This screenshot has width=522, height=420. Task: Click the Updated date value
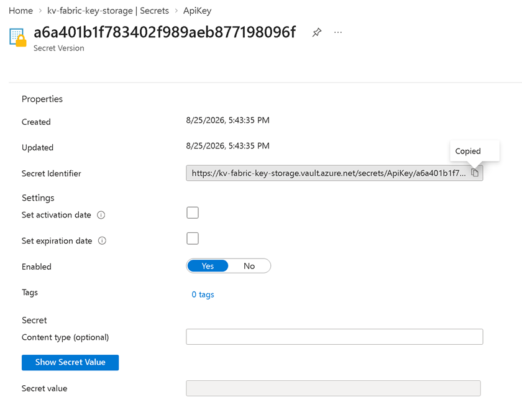point(227,146)
